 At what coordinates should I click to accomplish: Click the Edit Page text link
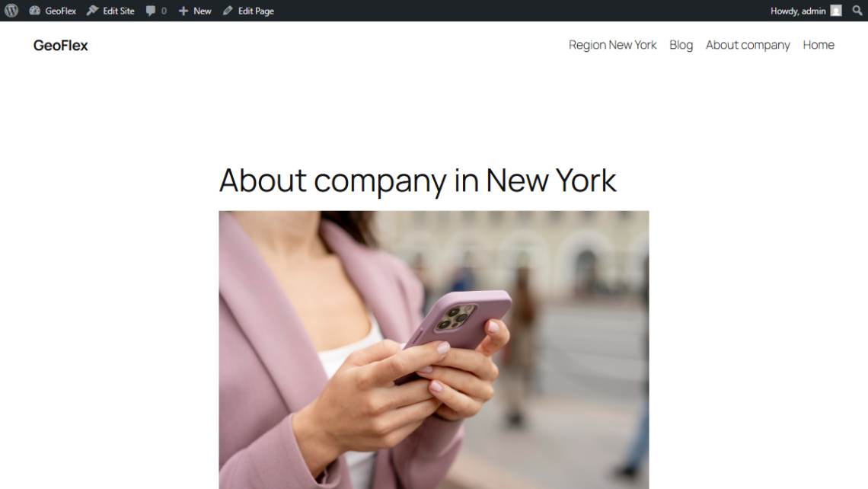[256, 11]
